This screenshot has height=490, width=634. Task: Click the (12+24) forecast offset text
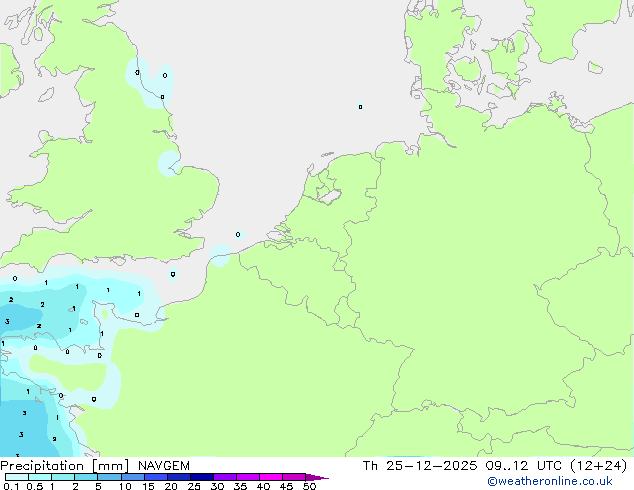[x=598, y=466]
